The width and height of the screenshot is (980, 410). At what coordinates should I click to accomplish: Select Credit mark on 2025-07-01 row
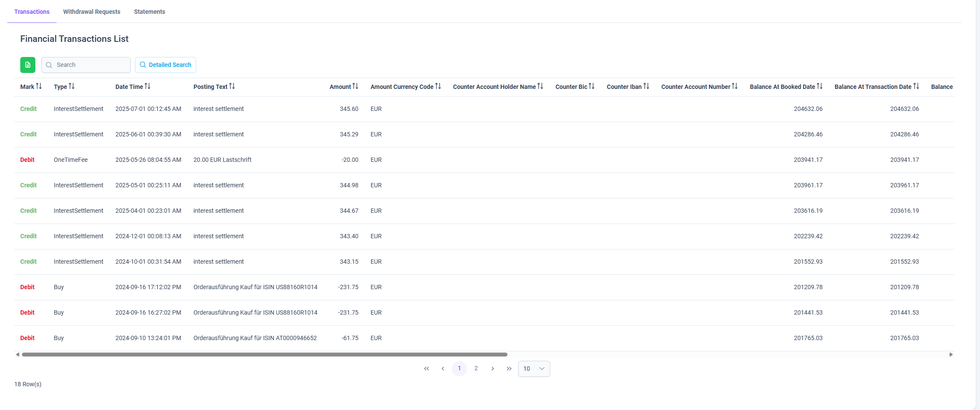click(28, 109)
